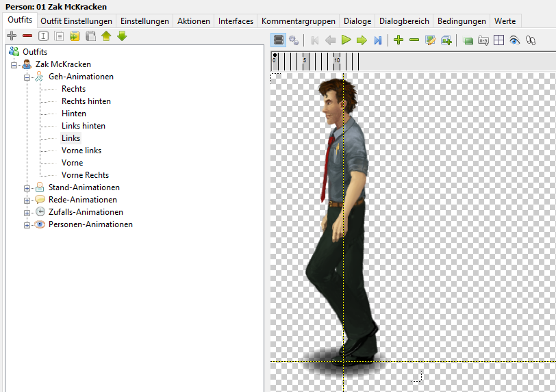
Task: Open the Einstellungen tab
Action: tap(144, 21)
